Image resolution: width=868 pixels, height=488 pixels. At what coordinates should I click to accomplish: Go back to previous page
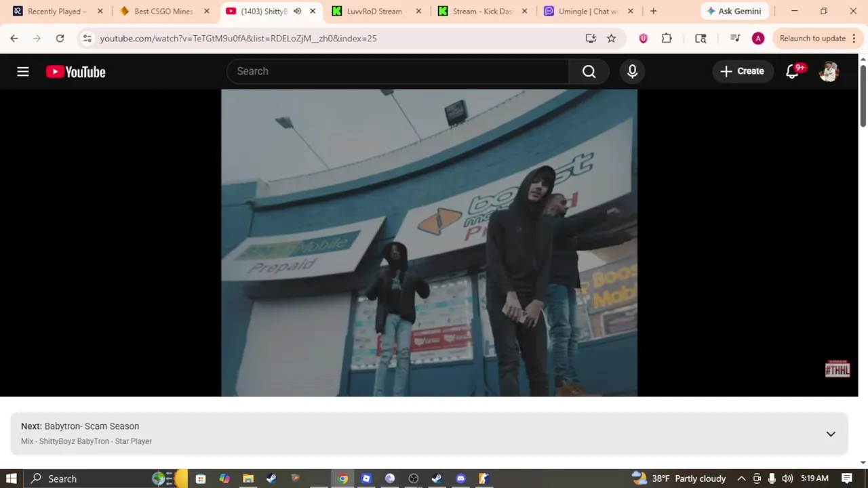point(14,39)
